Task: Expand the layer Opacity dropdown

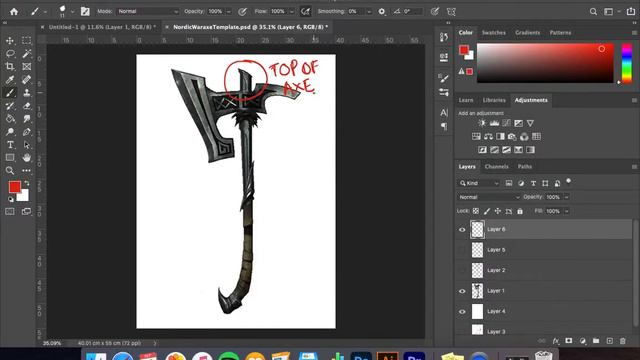Action: (x=567, y=197)
